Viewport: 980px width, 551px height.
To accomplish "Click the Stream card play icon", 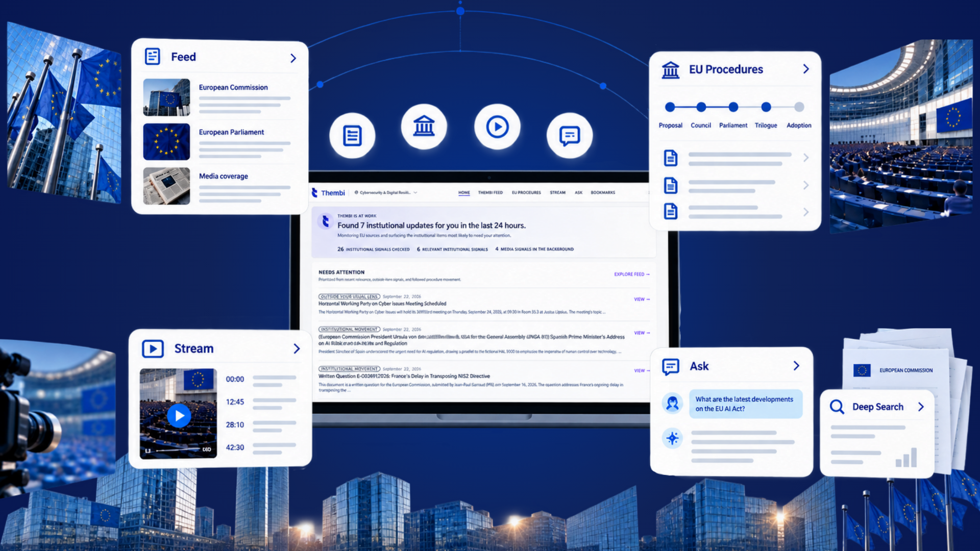I will coord(153,348).
